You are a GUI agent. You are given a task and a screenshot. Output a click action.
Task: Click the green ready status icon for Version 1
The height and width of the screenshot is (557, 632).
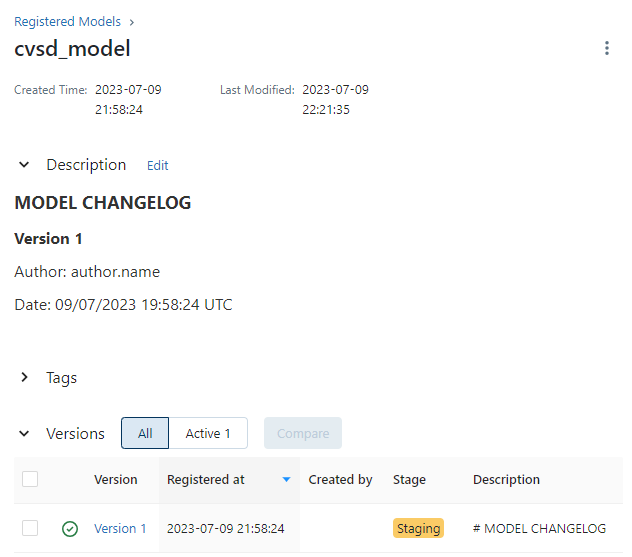point(69,529)
